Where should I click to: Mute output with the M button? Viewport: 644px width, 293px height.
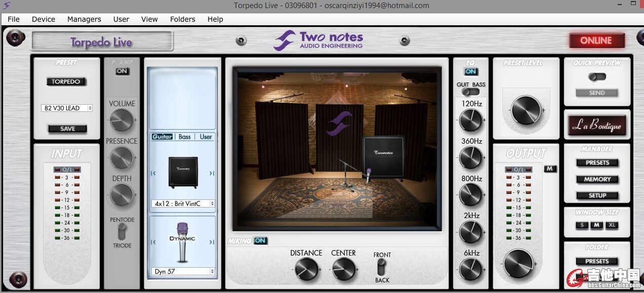pyautogui.click(x=550, y=169)
